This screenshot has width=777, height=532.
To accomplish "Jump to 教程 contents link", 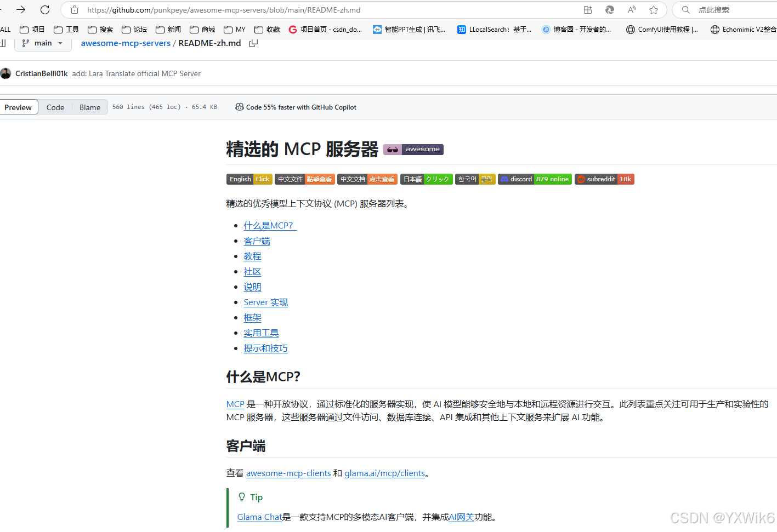I will (x=253, y=256).
